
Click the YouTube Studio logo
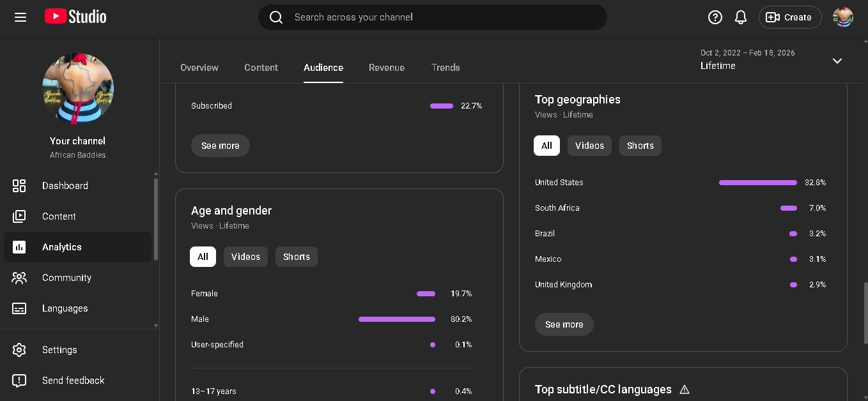[75, 17]
